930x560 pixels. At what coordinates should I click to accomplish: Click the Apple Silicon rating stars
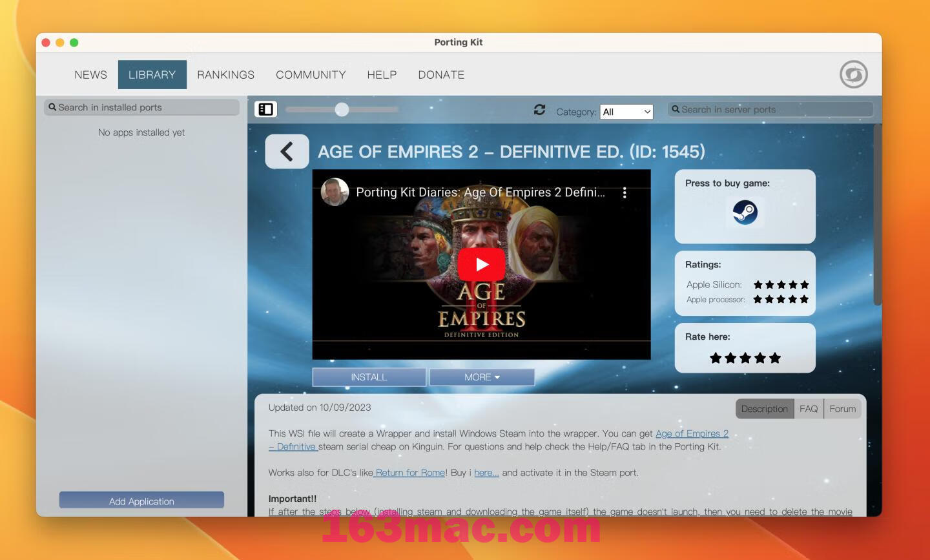click(781, 285)
